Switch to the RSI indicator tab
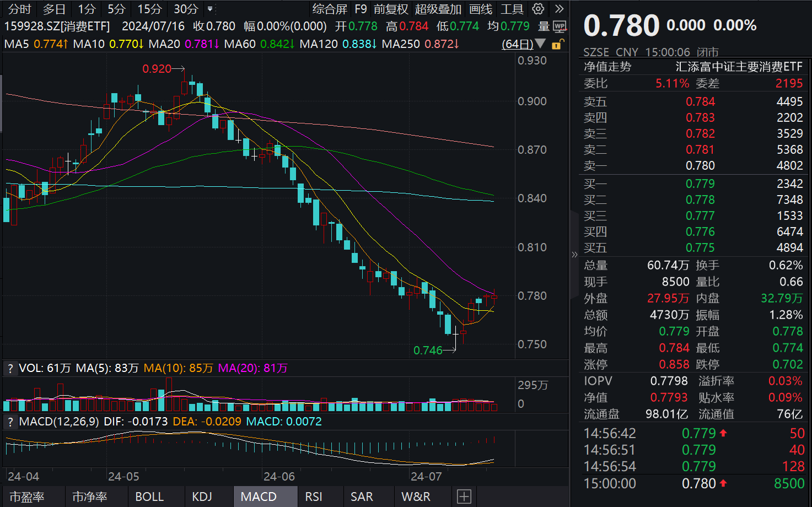This screenshot has height=507, width=812. pos(313,497)
